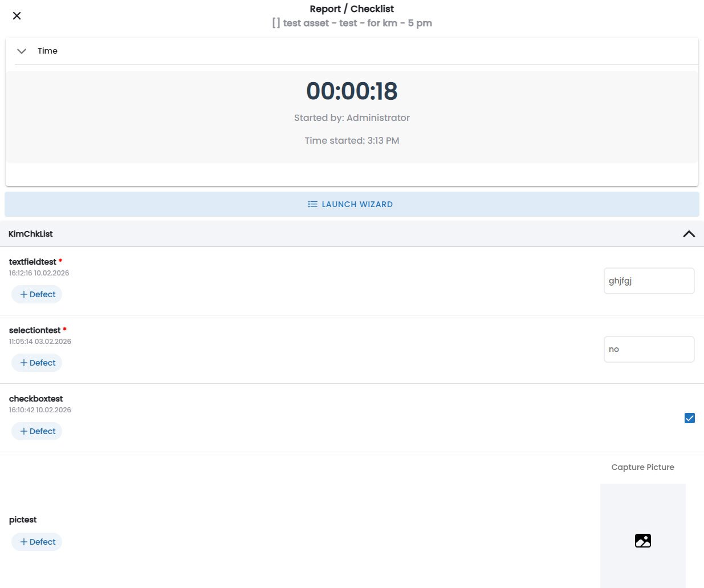Viewport: 704px width, 588px height.
Task: Click the textfieldtest label
Action: pos(32,262)
